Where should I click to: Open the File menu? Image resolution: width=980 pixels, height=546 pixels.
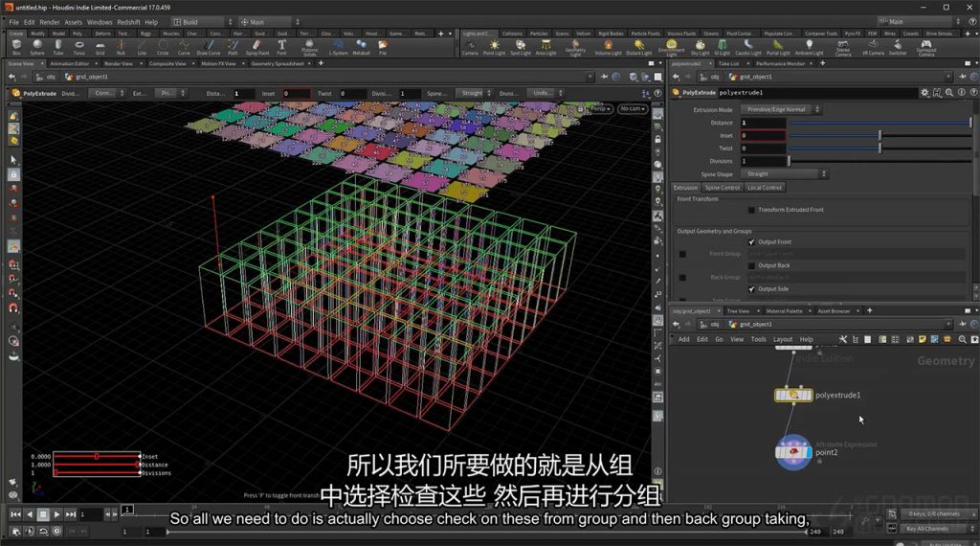click(x=13, y=22)
